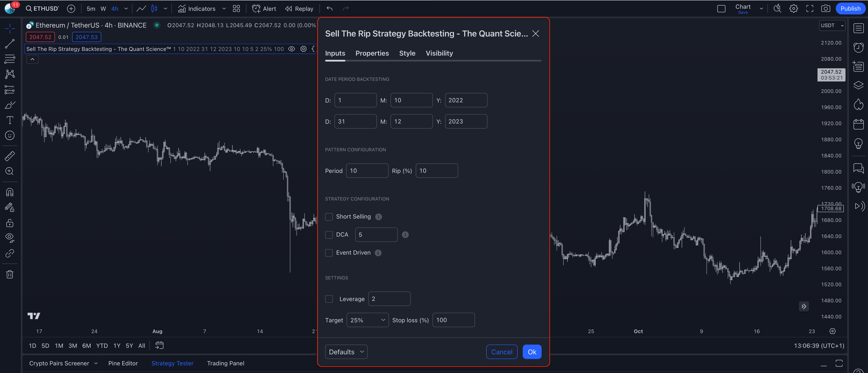Open the Target 25% dropdown
Viewport: 868px width, 373px height.
click(367, 320)
